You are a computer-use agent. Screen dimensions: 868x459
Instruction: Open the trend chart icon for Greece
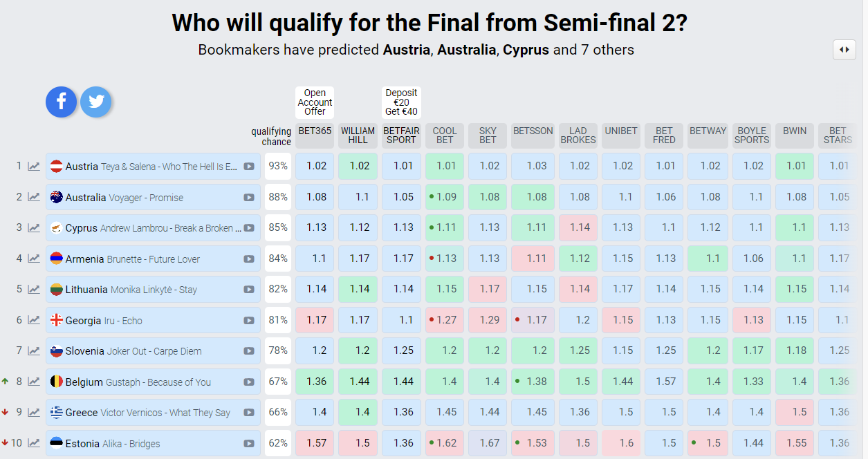[x=34, y=413]
